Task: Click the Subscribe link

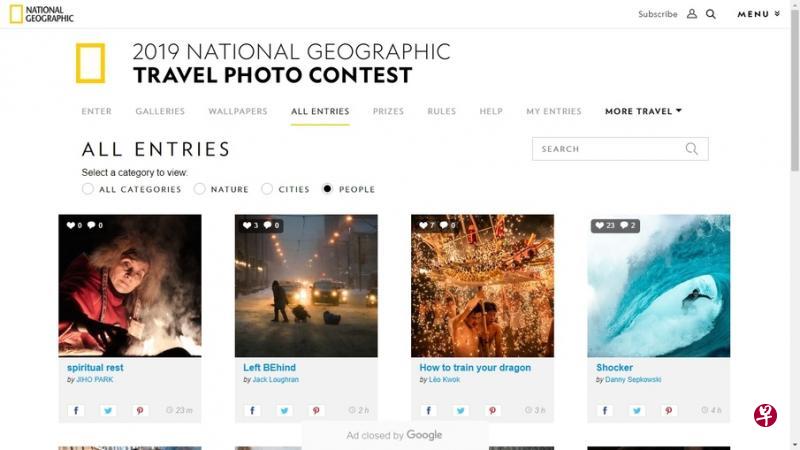Action: pos(657,14)
